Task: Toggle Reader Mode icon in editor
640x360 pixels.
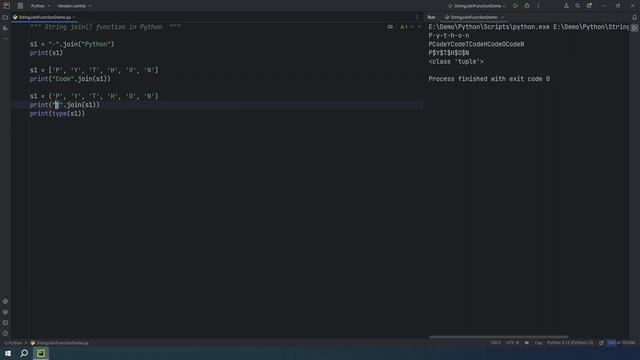Action: point(390,27)
